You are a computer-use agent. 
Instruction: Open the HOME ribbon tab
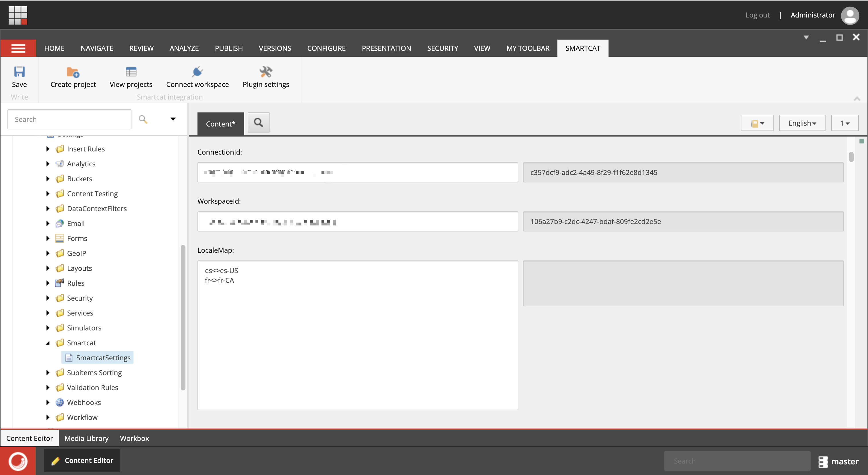pyautogui.click(x=54, y=48)
